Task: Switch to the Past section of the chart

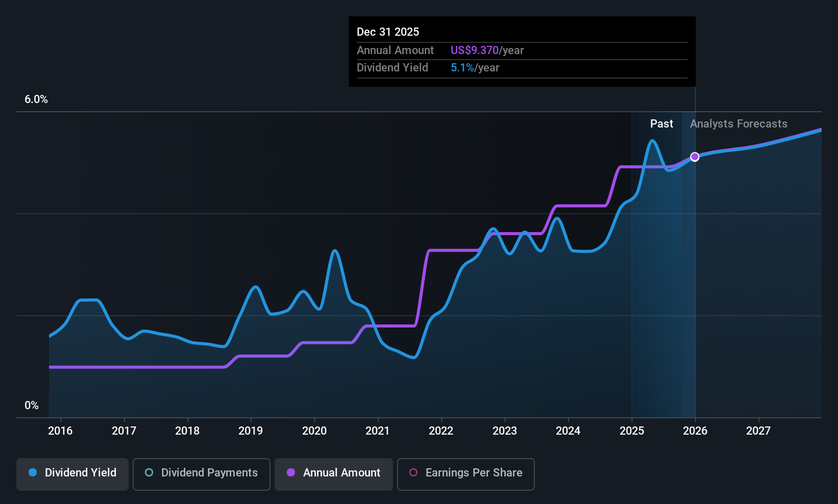Action: pyautogui.click(x=661, y=123)
